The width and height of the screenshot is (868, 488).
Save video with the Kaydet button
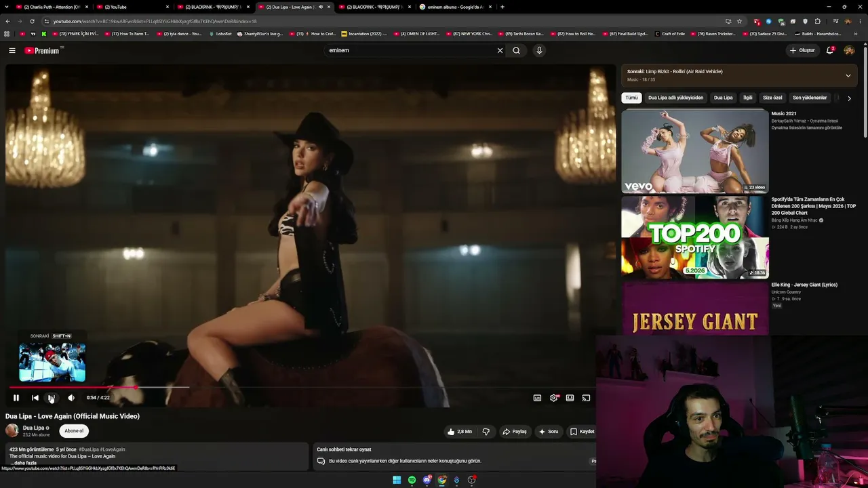coord(583,432)
